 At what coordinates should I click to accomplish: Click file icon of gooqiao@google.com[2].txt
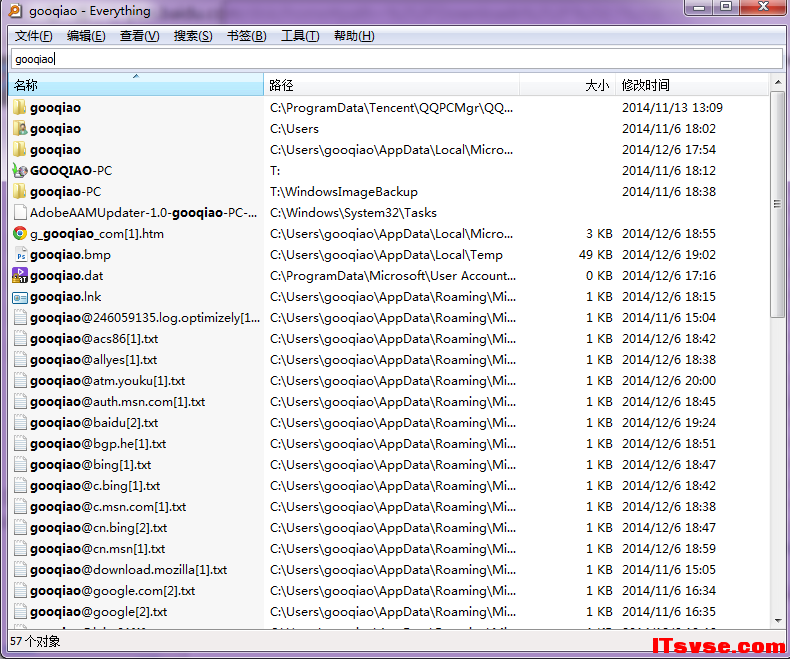tap(20, 590)
